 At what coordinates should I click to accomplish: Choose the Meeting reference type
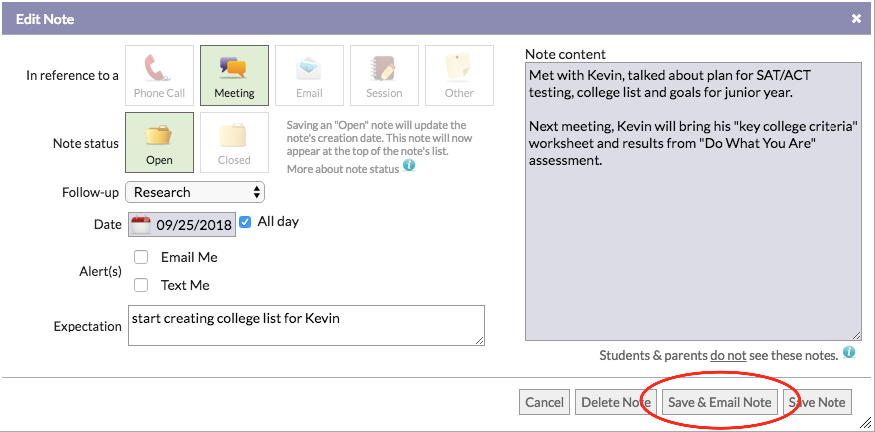pyautogui.click(x=234, y=75)
